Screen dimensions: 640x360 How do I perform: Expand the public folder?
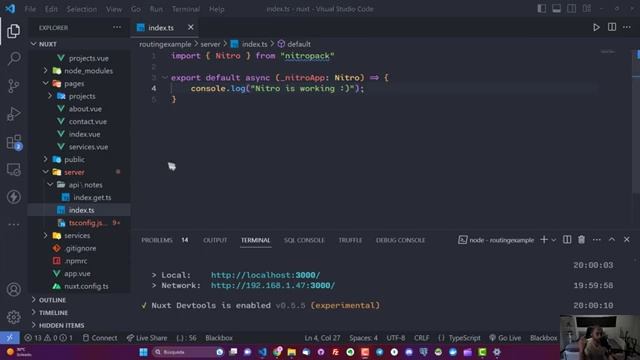click(45, 159)
